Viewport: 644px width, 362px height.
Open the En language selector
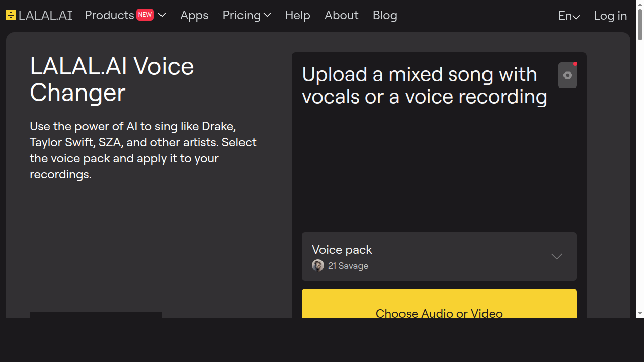coord(569,16)
